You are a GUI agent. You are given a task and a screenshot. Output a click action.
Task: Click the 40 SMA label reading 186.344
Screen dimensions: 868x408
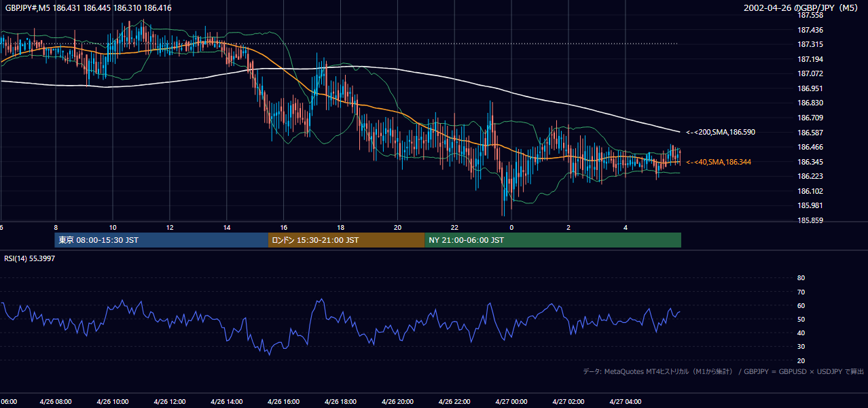point(718,162)
